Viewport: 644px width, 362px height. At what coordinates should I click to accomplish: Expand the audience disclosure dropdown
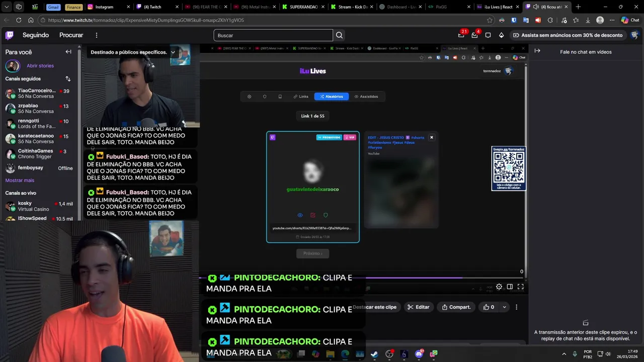173,52
